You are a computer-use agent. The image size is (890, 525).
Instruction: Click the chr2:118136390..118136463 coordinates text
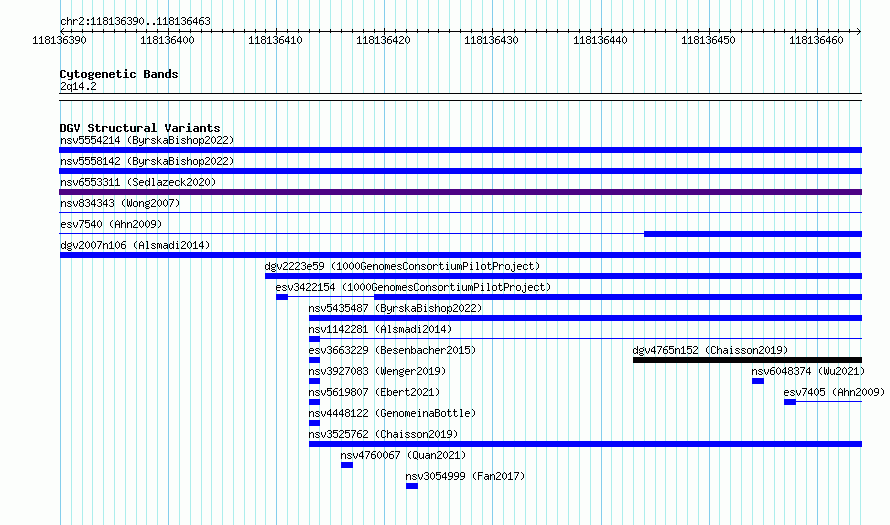tap(135, 21)
